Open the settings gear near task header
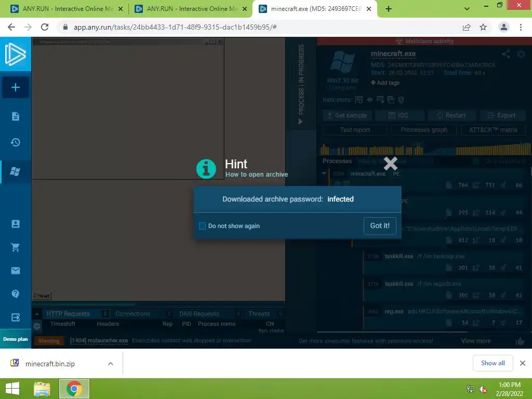 (x=521, y=54)
